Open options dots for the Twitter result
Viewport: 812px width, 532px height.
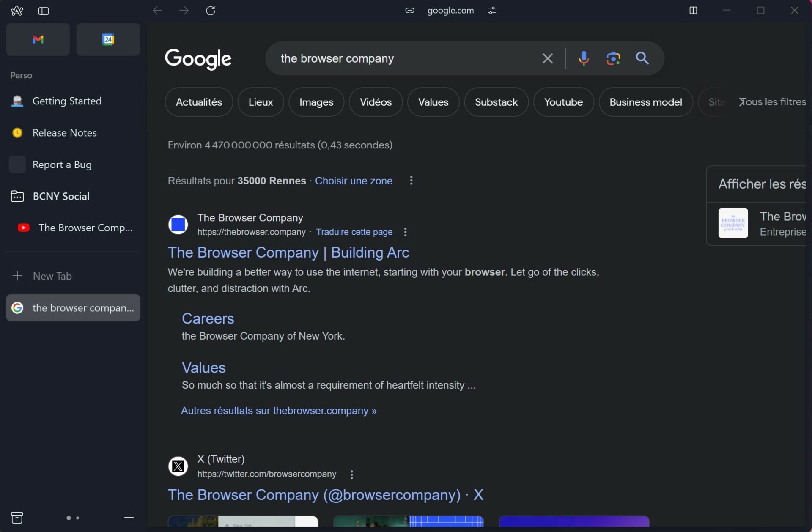pos(351,474)
